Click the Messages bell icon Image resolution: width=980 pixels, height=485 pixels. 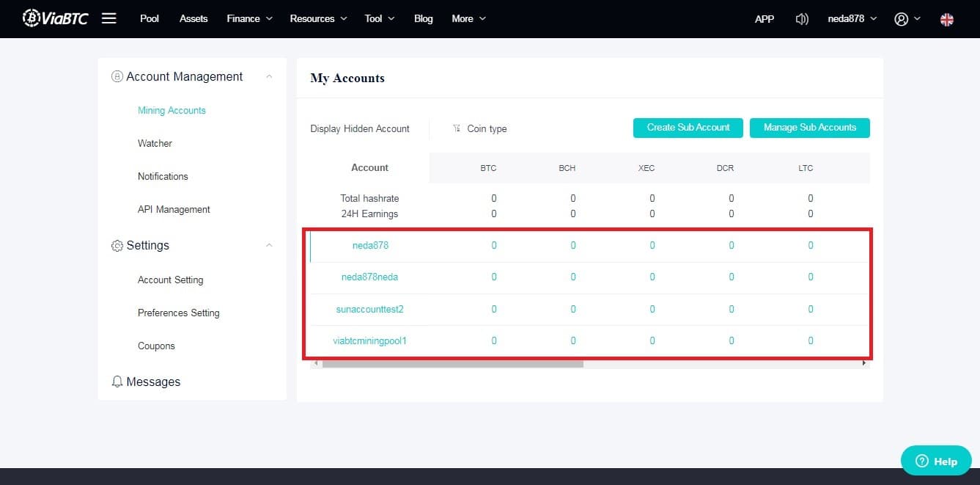click(x=117, y=382)
